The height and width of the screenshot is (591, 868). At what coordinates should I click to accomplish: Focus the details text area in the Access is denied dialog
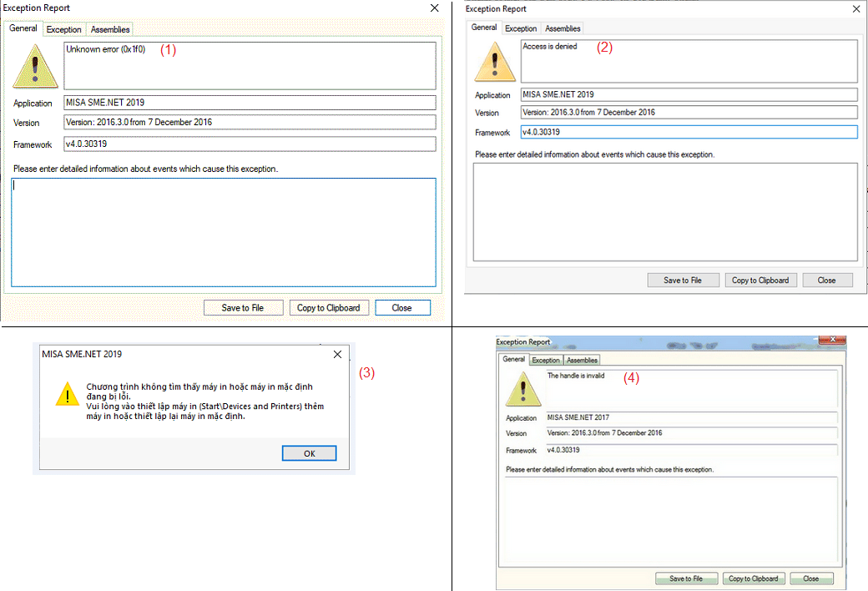point(665,211)
